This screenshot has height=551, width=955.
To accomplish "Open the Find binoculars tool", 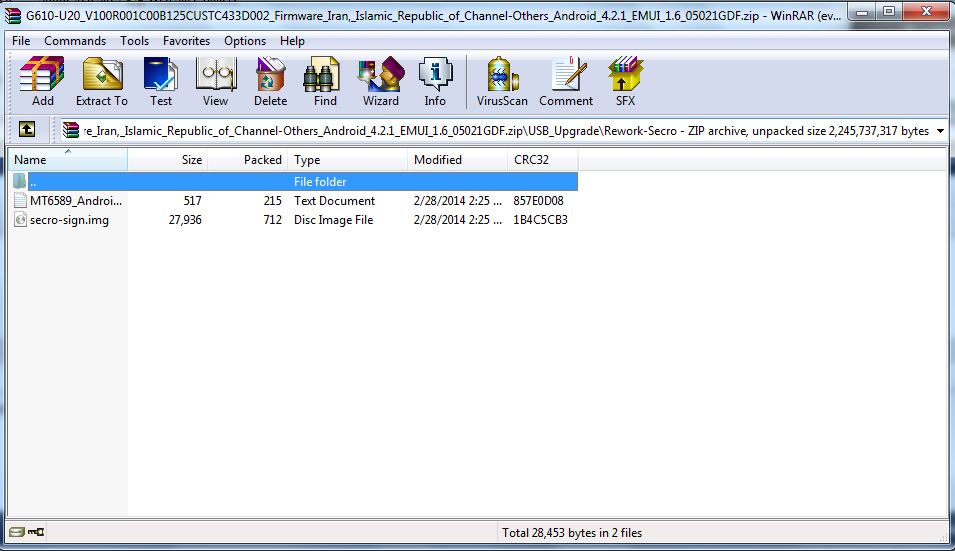I will [325, 82].
